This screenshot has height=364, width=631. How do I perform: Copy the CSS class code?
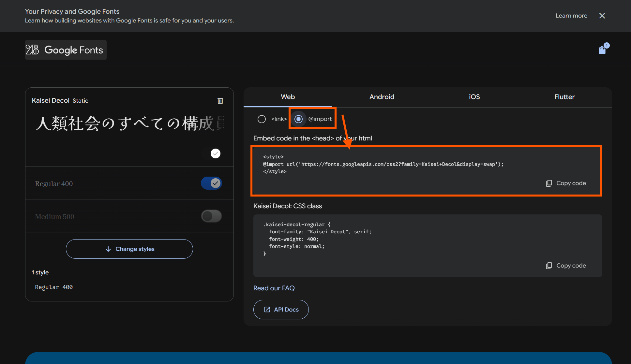(566, 266)
